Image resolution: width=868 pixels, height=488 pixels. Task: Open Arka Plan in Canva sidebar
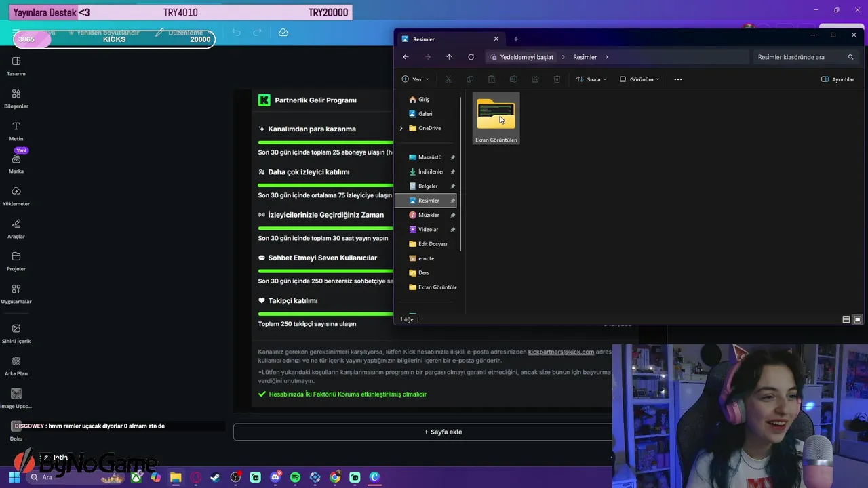(x=16, y=366)
